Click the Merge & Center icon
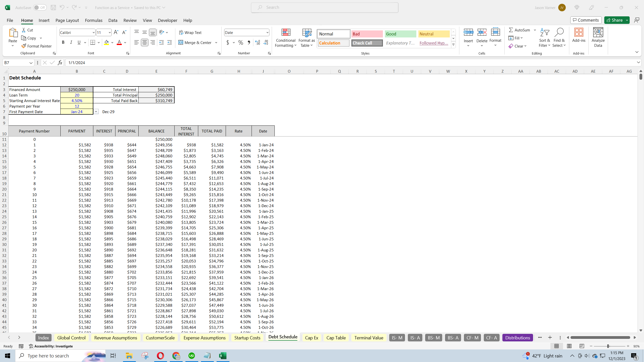Screen dimensions: 644x362 click(x=181, y=42)
